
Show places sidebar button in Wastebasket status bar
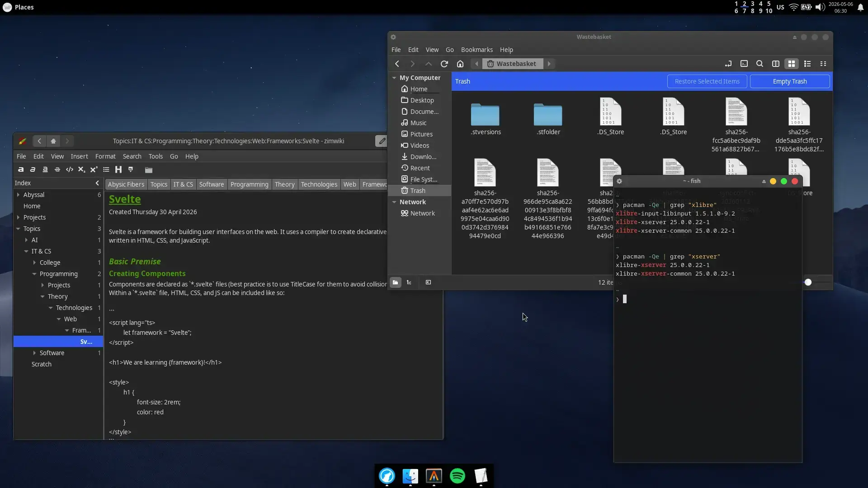coord(395,282)
